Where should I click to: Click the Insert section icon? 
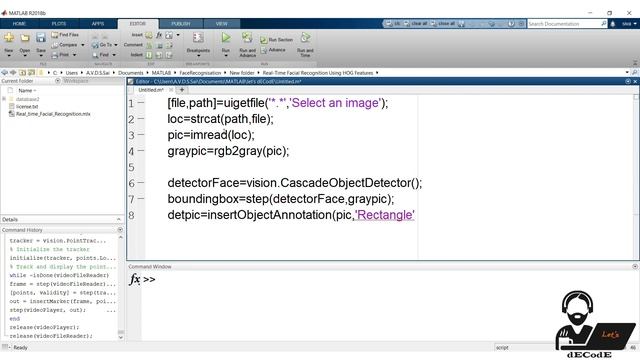(x=149, y=35)
